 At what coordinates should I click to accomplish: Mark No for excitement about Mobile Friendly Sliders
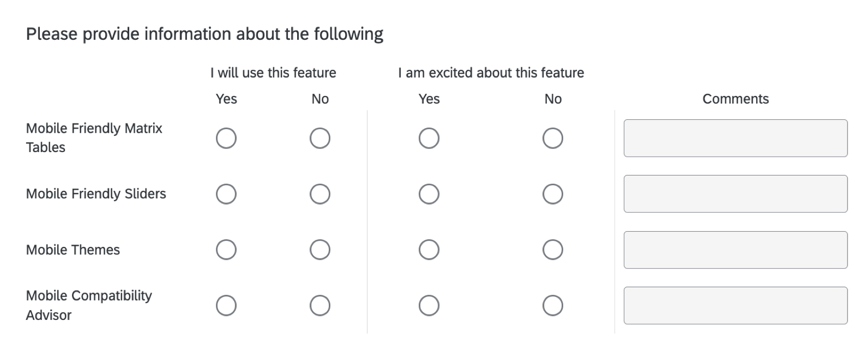click(x=552, y=193)
